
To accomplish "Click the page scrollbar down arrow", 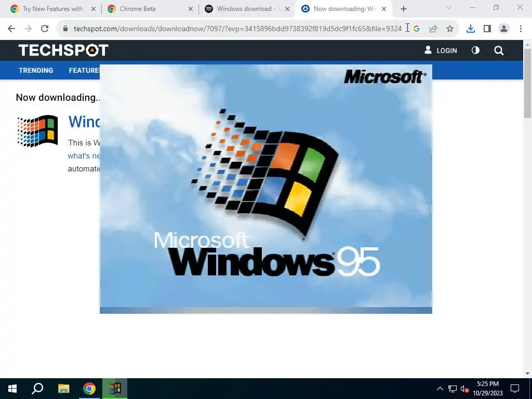I will pos(528,374).
